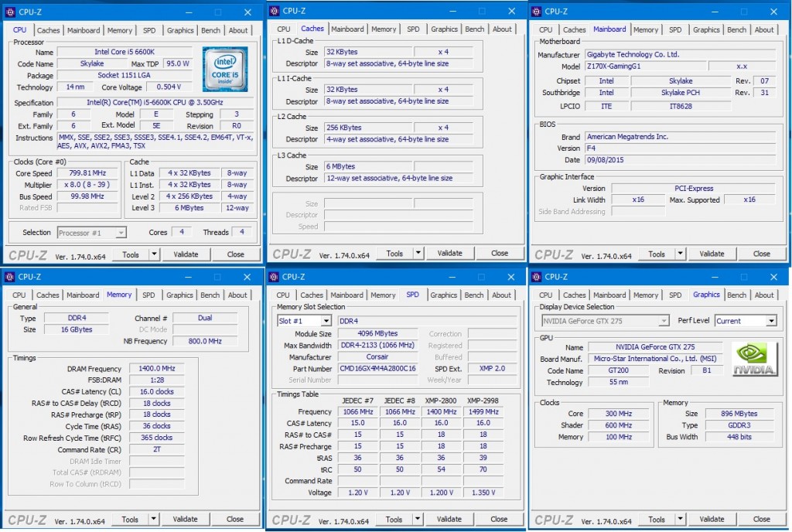Click the Serial Number field in the SPD window
792x532 pixels.
point(377,380)
